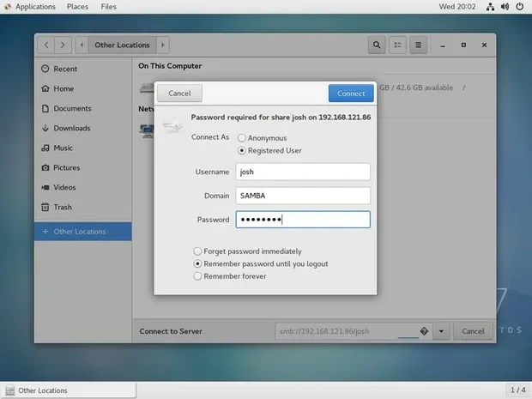532x399 pixels.
Task: Open the Files menu in top bar
Action: 109,7
